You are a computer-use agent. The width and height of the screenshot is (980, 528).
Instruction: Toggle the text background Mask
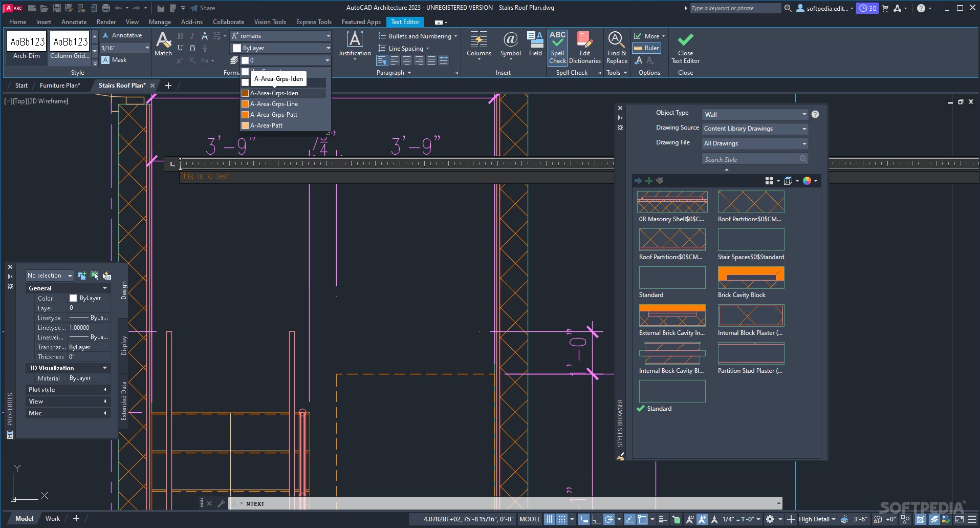click(114, 60)
